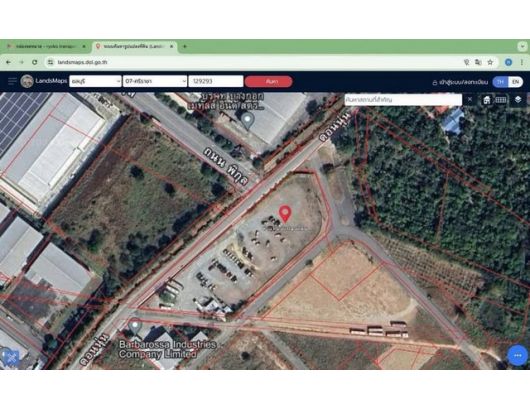The height and width of the screenshot is (410, 530).
Task: Click the red parcel location pin
Action: point(285,214)
